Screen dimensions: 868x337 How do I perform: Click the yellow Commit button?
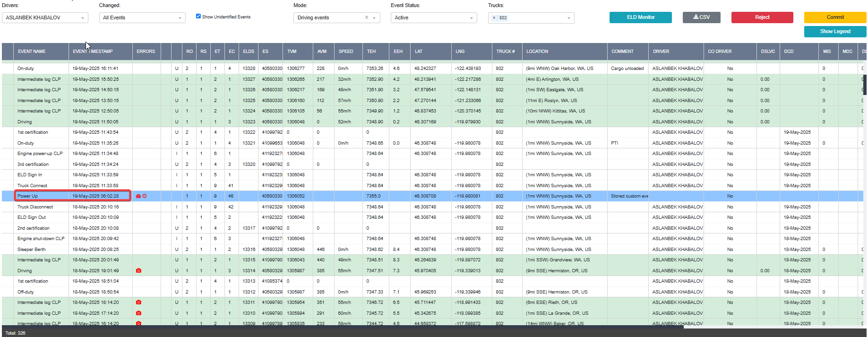pyautogui.click(x=835, y=17)
